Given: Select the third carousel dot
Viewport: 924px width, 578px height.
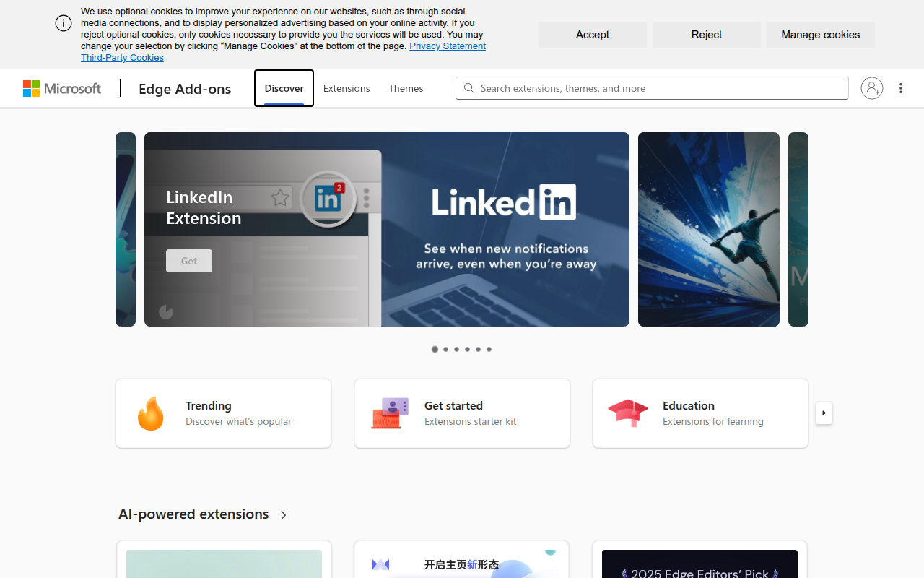Looking at the screenshot, I should pos(456,349).
